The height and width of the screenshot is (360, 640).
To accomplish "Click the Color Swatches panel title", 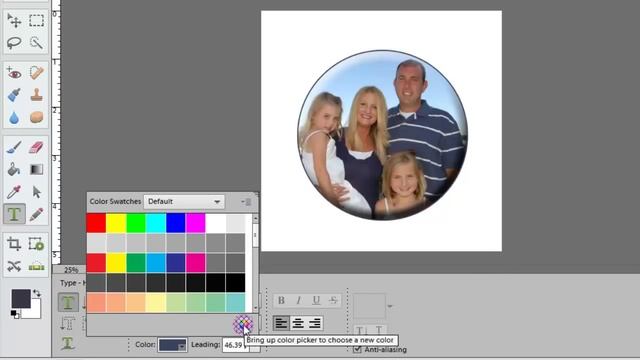I will [x=115, y=202].
